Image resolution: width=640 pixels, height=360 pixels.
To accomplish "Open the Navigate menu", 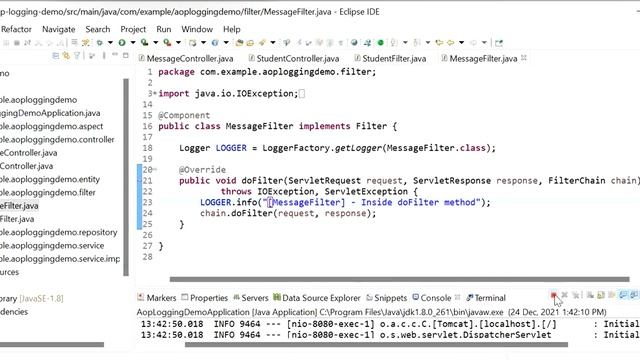I will [59, 29].
